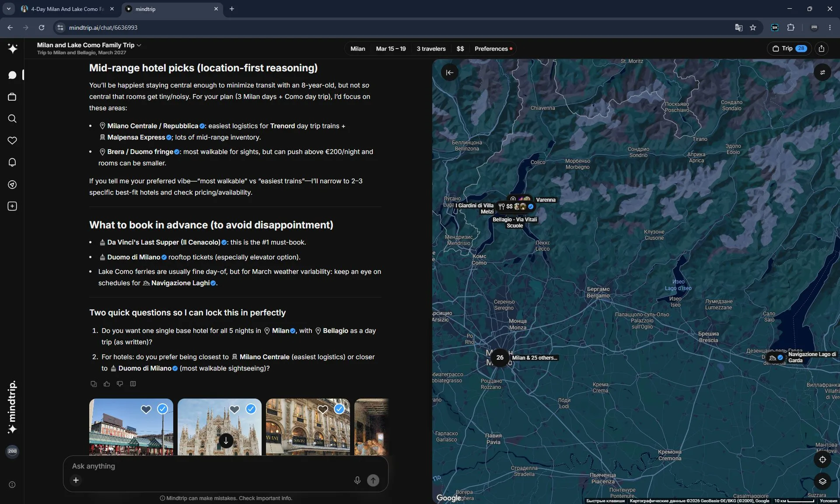Reload the browser page

pos(42,28)
